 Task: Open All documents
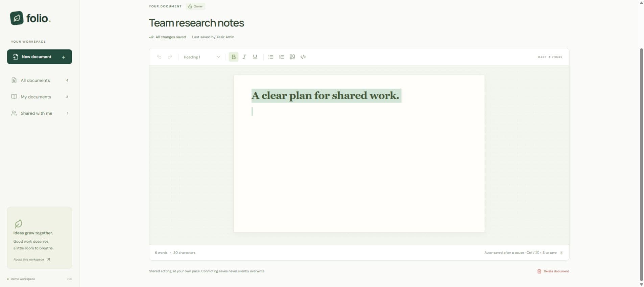(40, 80)
